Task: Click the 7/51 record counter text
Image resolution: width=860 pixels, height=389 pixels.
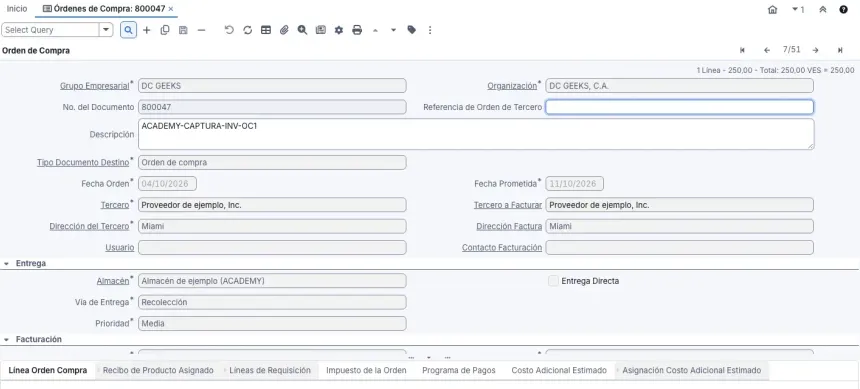Action: [791, 49]
